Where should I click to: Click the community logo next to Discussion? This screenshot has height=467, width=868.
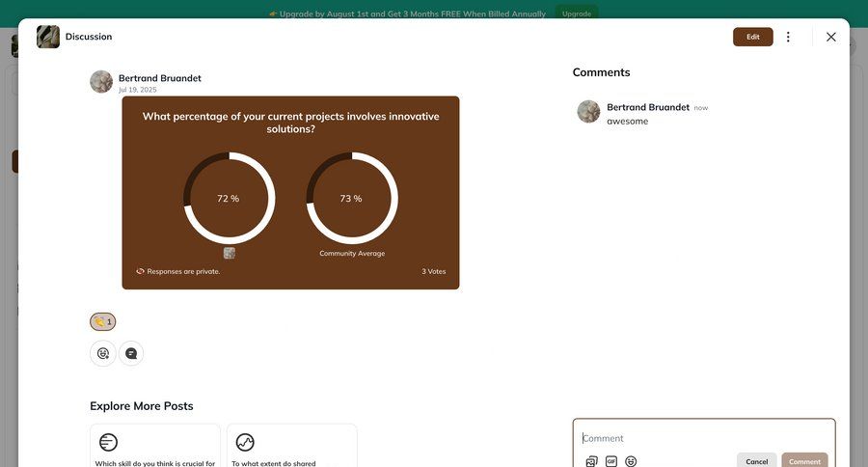coord(48,37)
